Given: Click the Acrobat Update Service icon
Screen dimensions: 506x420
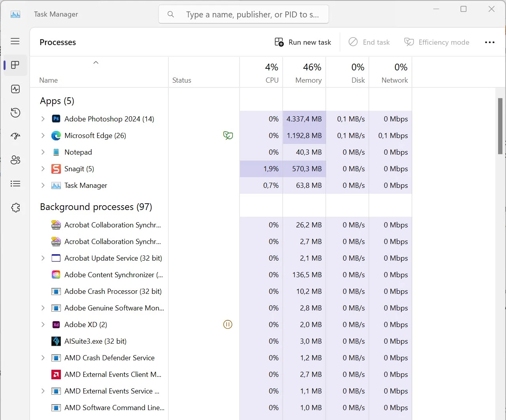Looking at the screenshot, I should coord(56,258).
